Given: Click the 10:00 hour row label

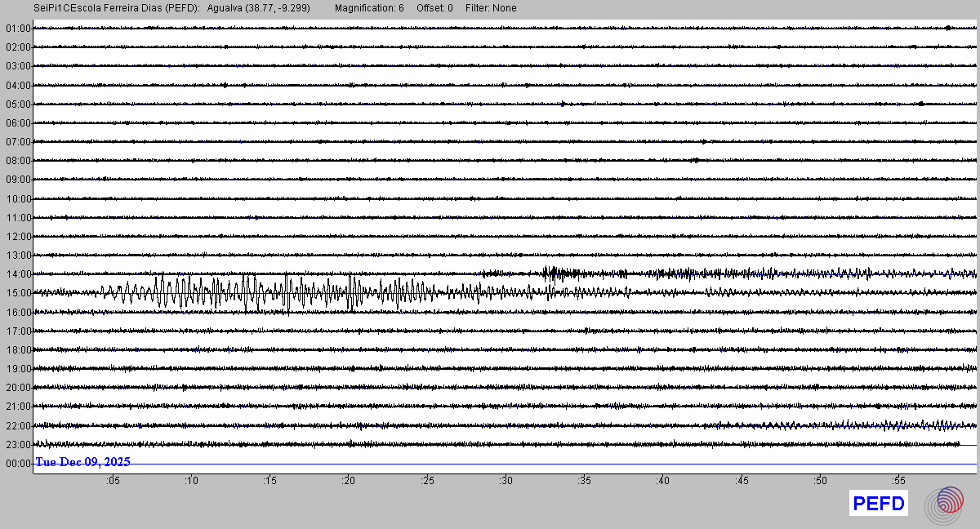Looking at the screenshot, I should [x=17, y=198].
